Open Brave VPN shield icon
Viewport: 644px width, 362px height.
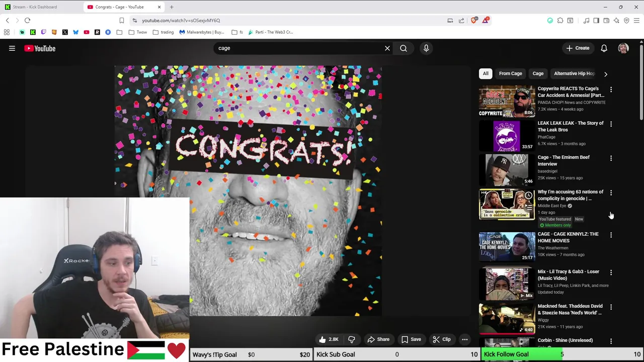pos(626,21)
